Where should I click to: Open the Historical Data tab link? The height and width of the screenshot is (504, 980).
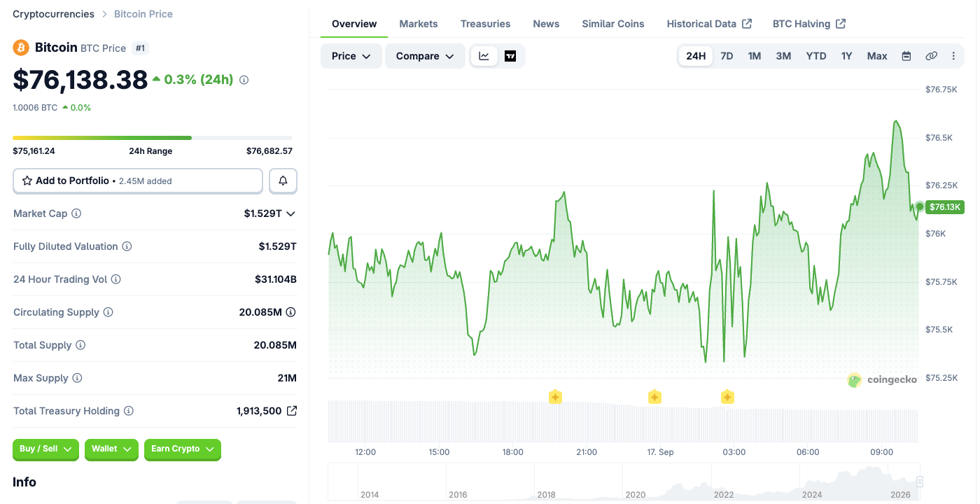pyautogui.click(x=709, y=24)
